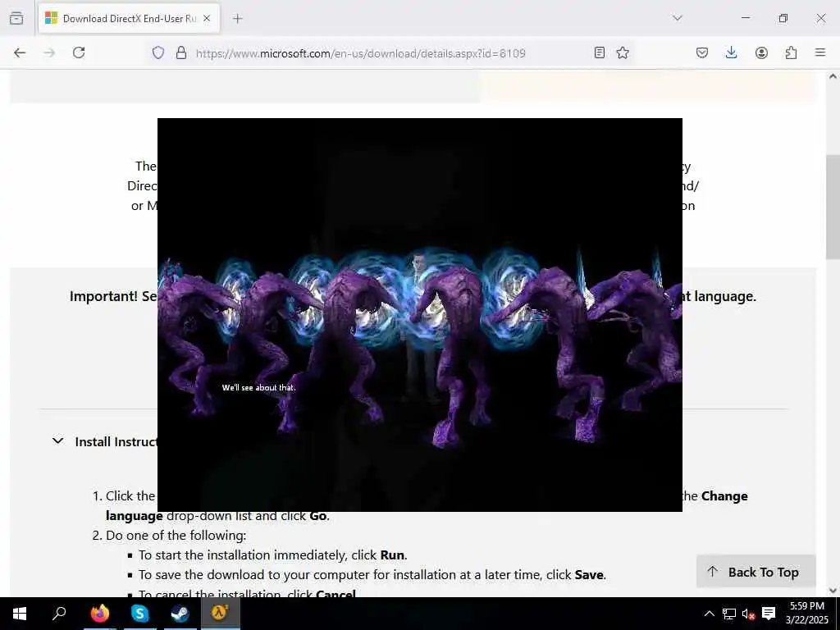Viewport: 840px width, 630px height.
Task: Show hidden system tray icons
Action: [709, 614]
